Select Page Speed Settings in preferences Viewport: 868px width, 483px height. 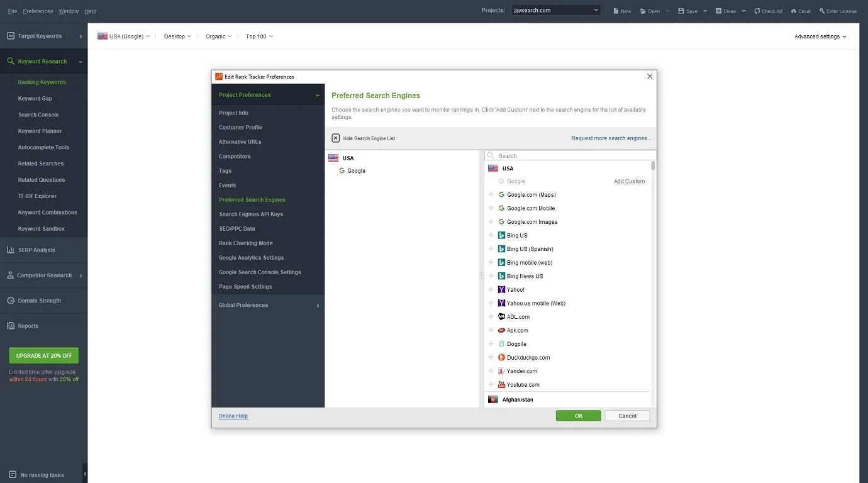[x=245, y=287]
